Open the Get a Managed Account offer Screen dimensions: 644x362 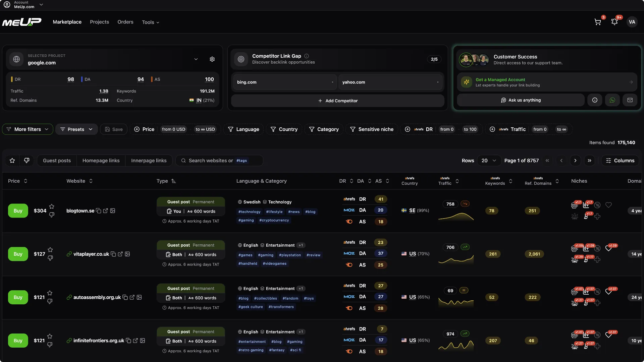[547, 82]
